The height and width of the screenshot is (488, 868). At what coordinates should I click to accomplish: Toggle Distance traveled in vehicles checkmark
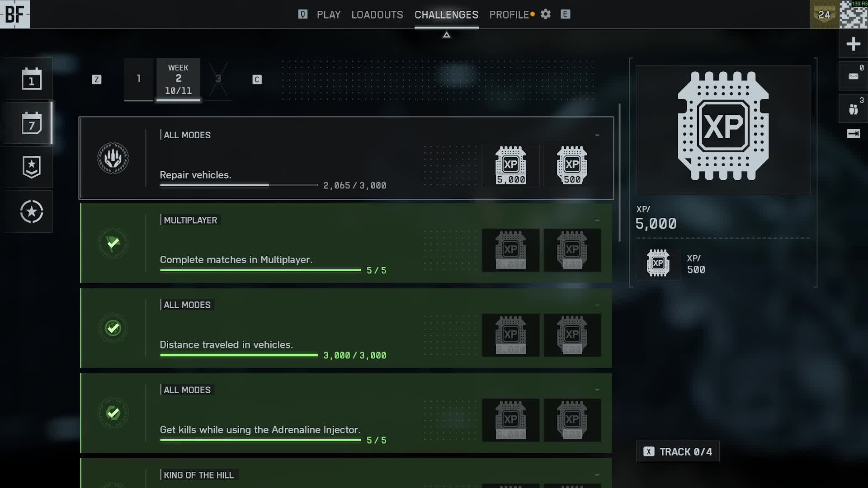113,328
